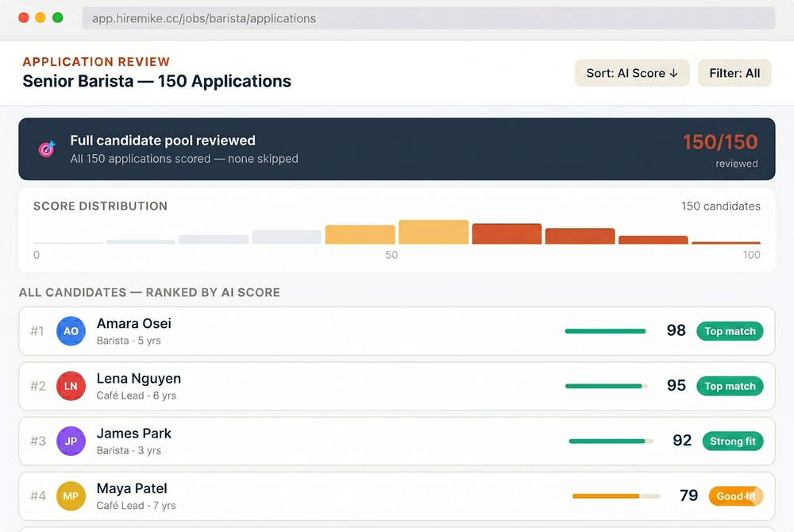The width and height of the screenshot is (794, 532).
Task: Click rank #3 label
Action: 38,441
